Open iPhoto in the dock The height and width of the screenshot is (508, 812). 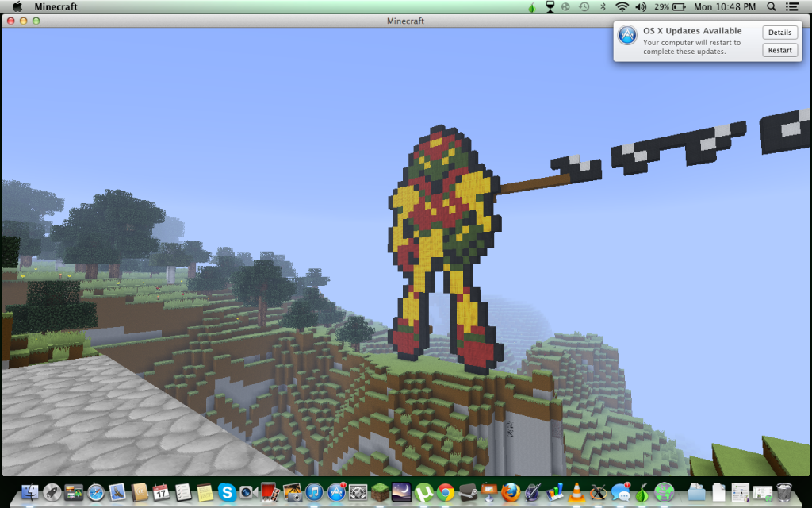click(292, 491)
